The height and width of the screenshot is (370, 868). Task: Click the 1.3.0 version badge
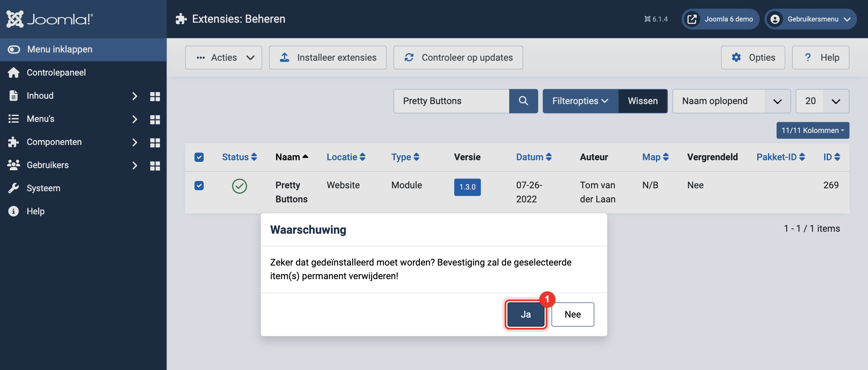click(467, 187)
